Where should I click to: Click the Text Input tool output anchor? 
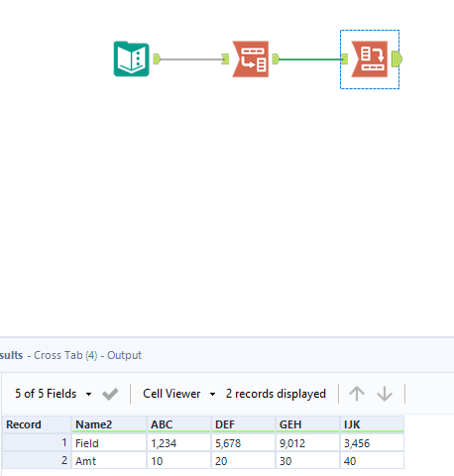[157, 59]
